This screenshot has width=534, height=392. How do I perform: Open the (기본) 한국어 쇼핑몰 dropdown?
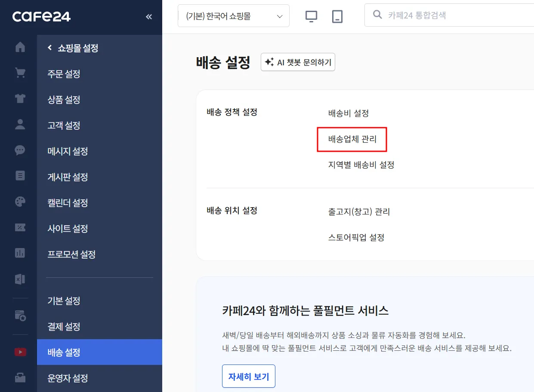point(234,16)
